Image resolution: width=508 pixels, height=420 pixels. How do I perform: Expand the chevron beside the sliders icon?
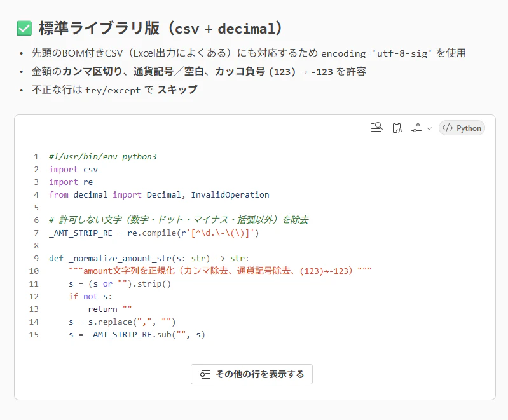click(x=429, y=128)
